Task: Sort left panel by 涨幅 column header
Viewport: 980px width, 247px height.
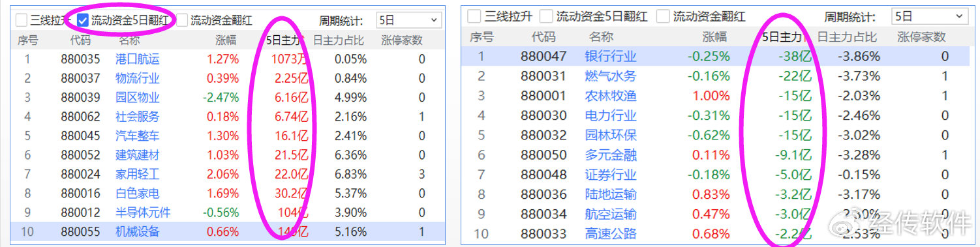Action: tap(226, 40)
